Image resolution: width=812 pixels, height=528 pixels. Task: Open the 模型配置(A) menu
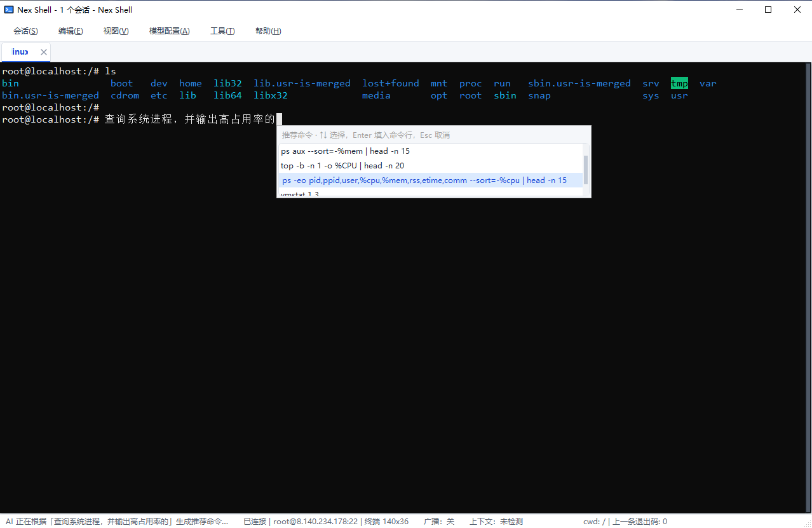tap(169, 31)
